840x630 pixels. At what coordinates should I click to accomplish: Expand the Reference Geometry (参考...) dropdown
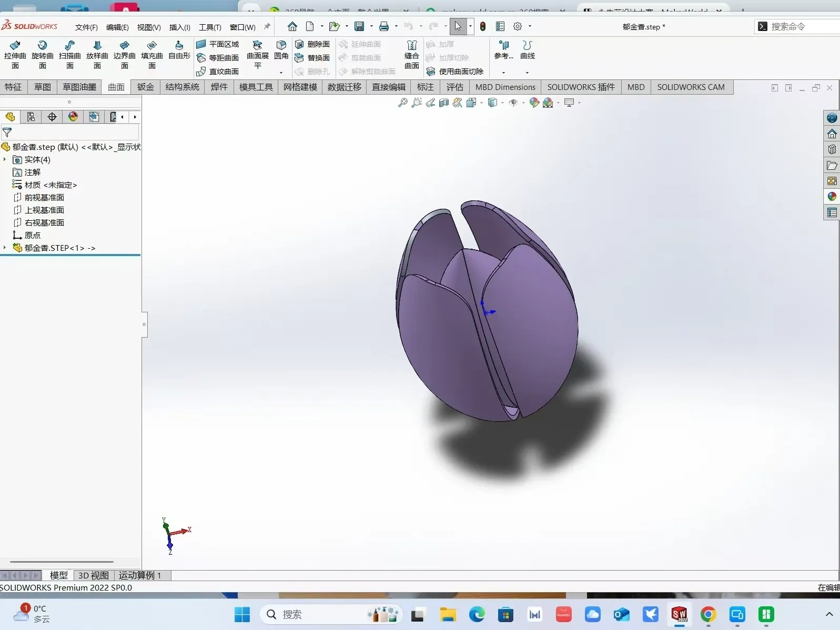pyautogui.click(x=503, y=73)
